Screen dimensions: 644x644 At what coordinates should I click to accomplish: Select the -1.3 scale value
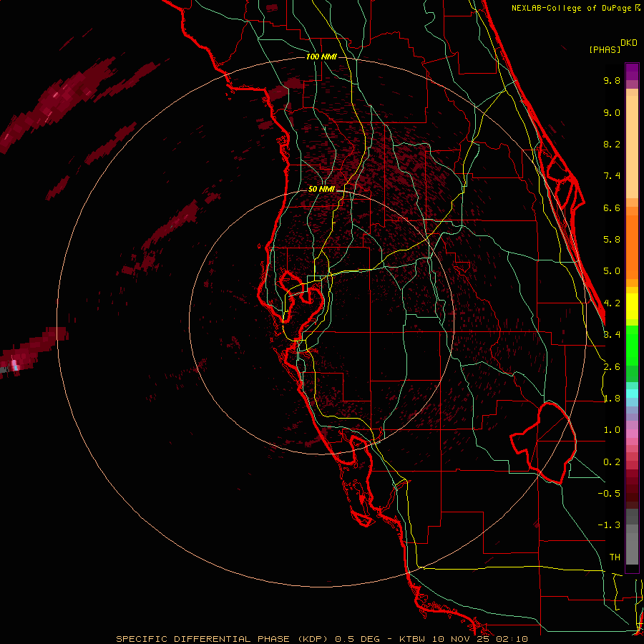[x=609, y=525]
